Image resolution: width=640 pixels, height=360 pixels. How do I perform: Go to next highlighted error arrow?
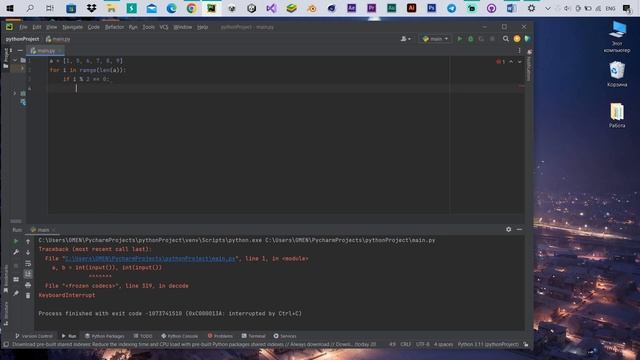520,62
